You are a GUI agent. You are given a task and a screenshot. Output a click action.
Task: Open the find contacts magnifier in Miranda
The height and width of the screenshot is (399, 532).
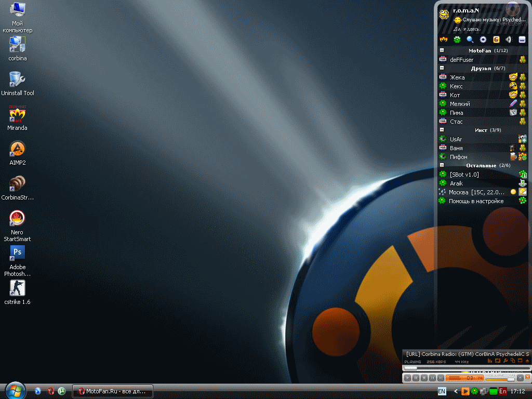470,39
